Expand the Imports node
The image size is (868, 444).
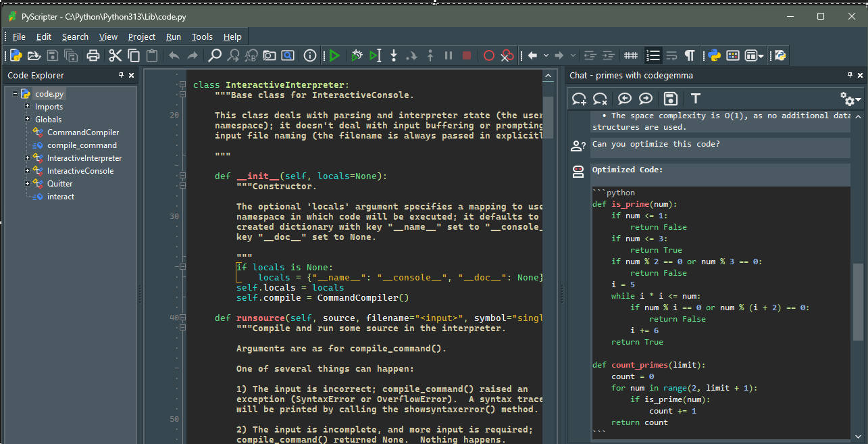28,107
